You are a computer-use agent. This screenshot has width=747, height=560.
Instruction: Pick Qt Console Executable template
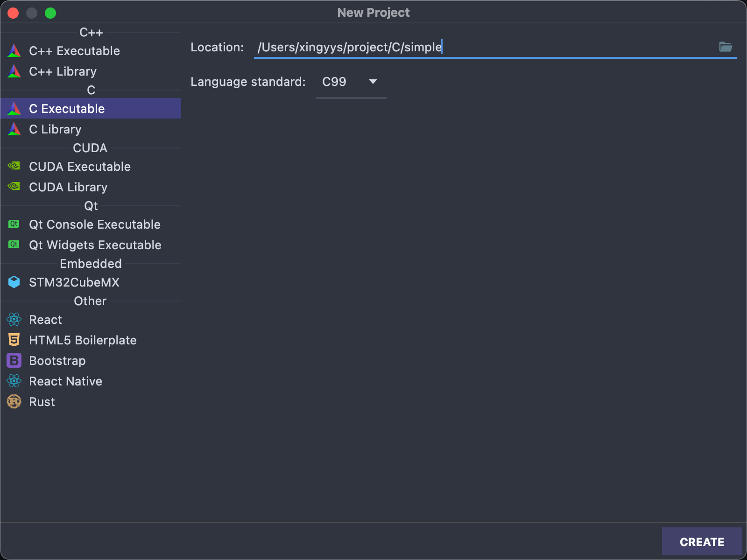[x=91, y=224]
